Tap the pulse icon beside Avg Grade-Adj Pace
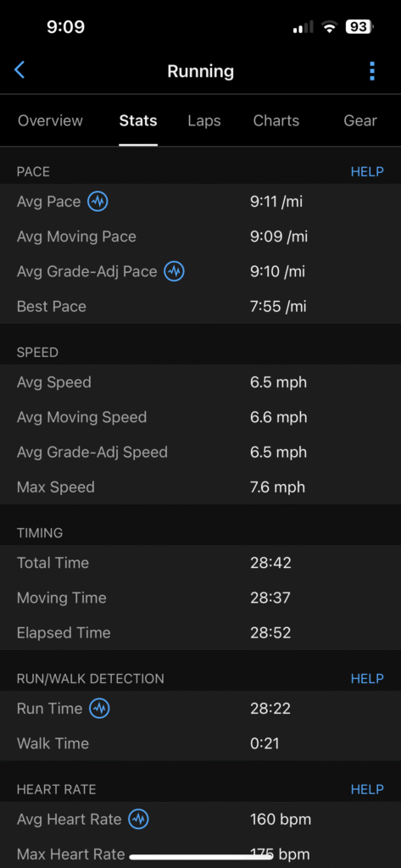 [174, 271]
